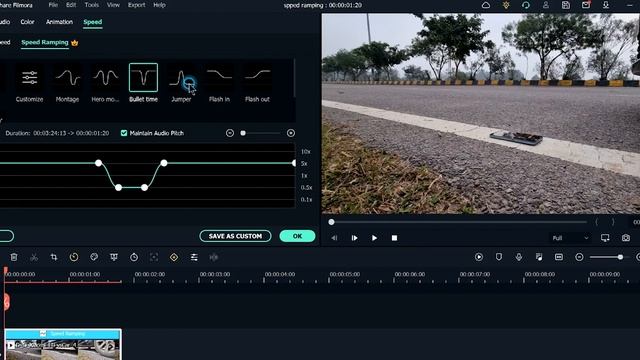
Task: Click the play frame-by-frame button
Action: 354,238
